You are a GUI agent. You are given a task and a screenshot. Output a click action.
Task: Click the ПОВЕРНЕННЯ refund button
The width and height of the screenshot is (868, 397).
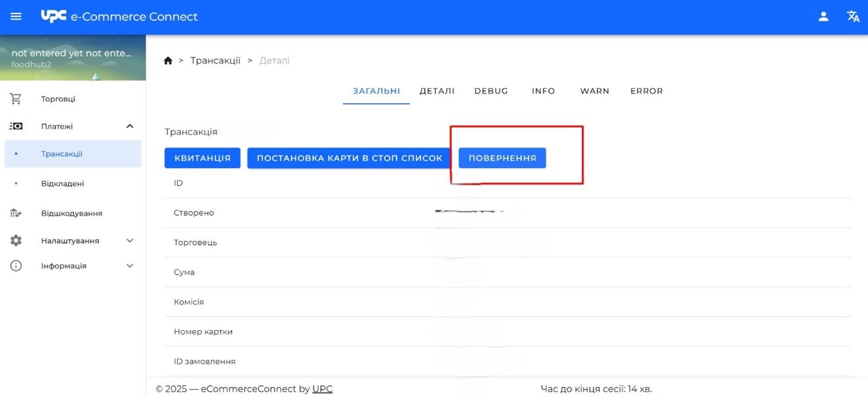502,158
